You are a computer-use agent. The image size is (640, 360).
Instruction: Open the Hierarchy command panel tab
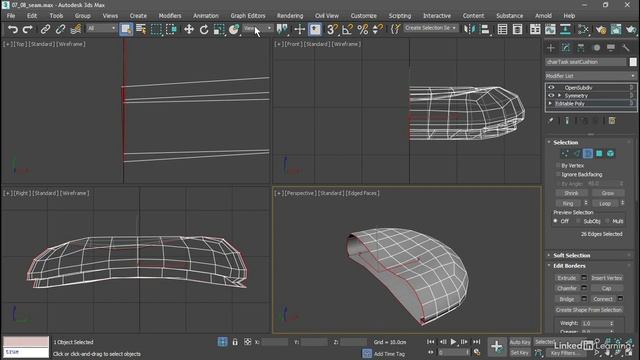click(x=581, y=48)
